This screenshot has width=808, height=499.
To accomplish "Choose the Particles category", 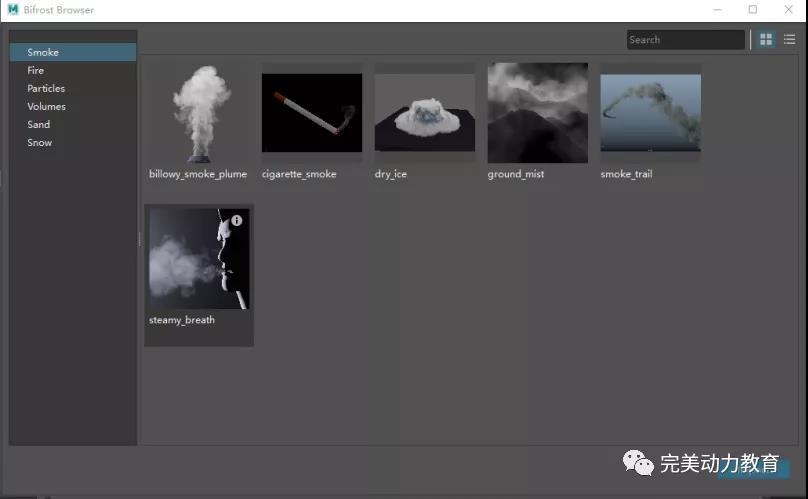I will pos(46,88).
